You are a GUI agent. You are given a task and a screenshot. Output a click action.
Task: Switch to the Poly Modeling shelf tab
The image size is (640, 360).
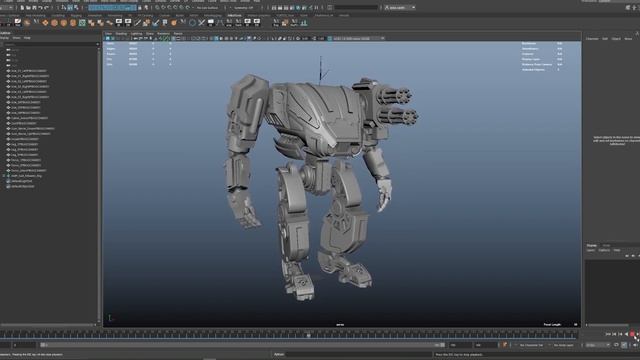click(36, 16)
